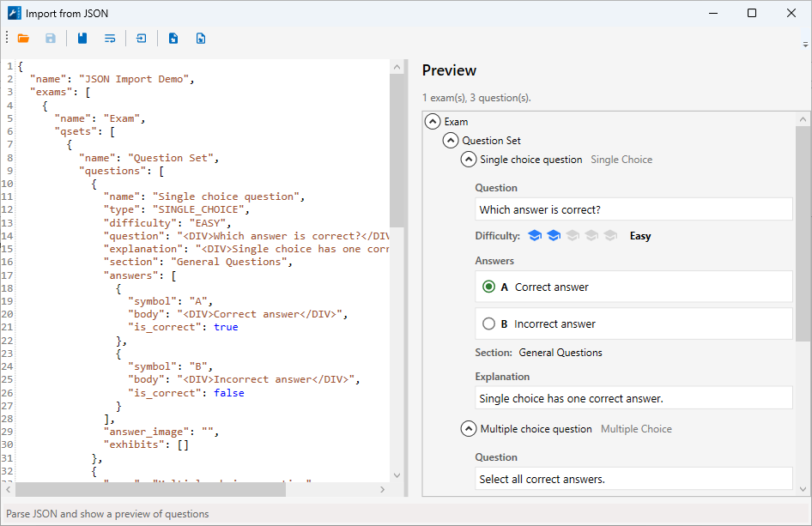
Task: Minimize the Import from JSON window
Action: pos(713,13)
